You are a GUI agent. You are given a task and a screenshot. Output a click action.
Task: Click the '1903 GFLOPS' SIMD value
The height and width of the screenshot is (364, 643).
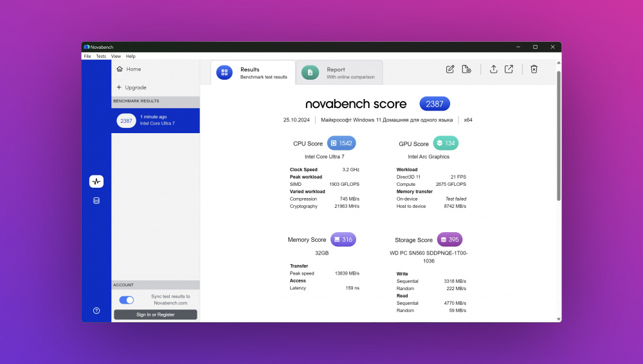345,185
